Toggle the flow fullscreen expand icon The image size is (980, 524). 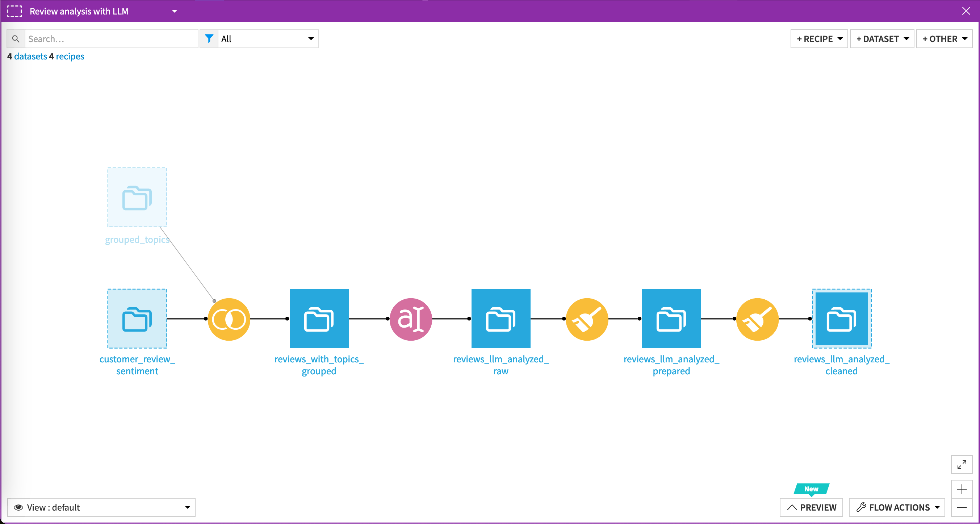962,464
